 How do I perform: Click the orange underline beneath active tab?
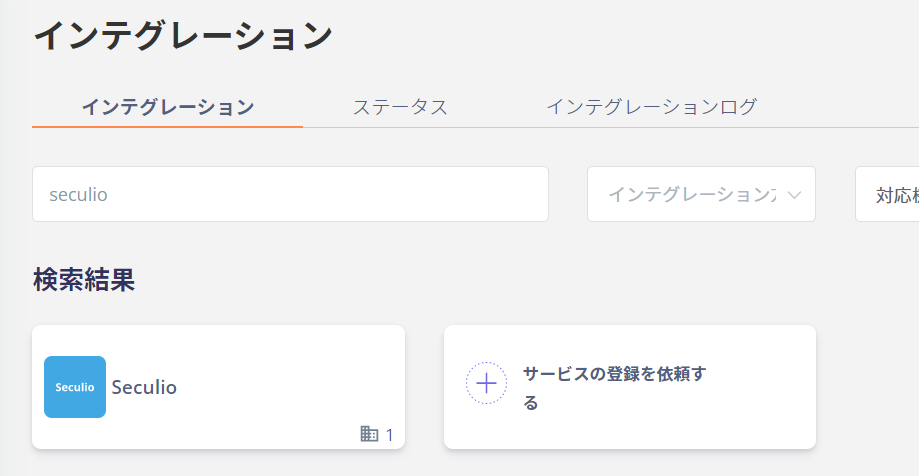coord(168,126)
